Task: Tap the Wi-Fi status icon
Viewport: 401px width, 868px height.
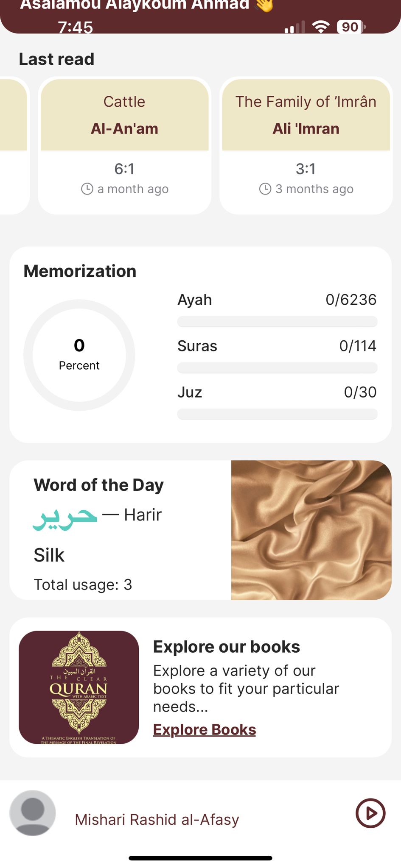Action: (x=321, y=27)
